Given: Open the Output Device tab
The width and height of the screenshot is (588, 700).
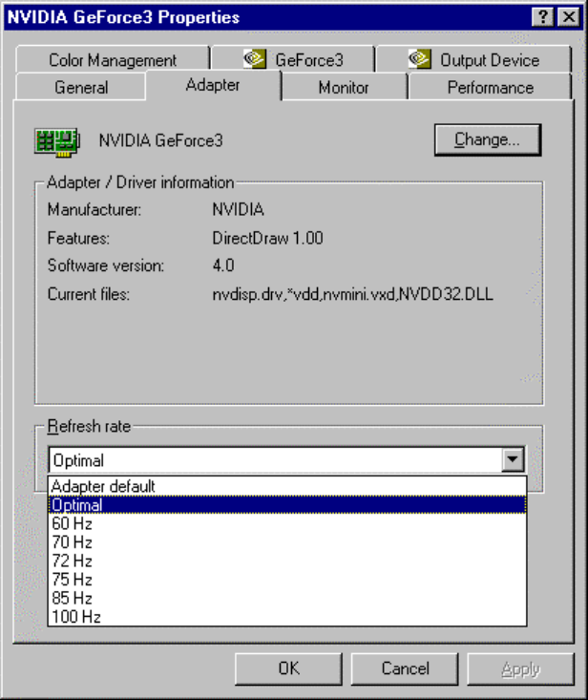Looking at the screenshot, I should point(473,59).
